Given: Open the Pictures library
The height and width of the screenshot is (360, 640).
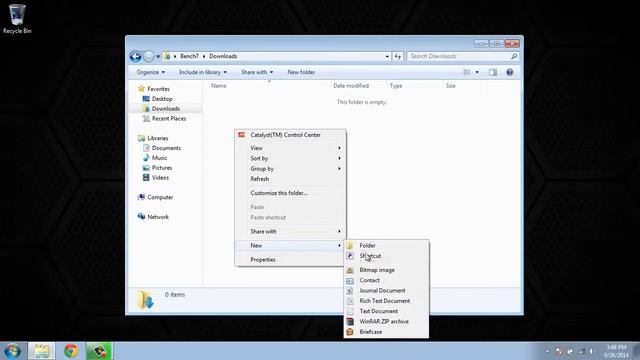Looking at the screenshot, I should [158, 168].
